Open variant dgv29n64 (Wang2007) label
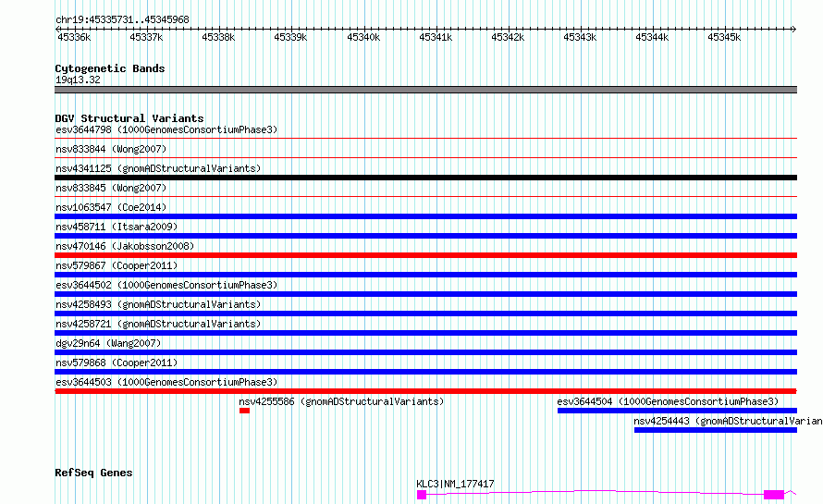Image resolution: width=823 pixels, height=504 pixels. click(108, 343)
